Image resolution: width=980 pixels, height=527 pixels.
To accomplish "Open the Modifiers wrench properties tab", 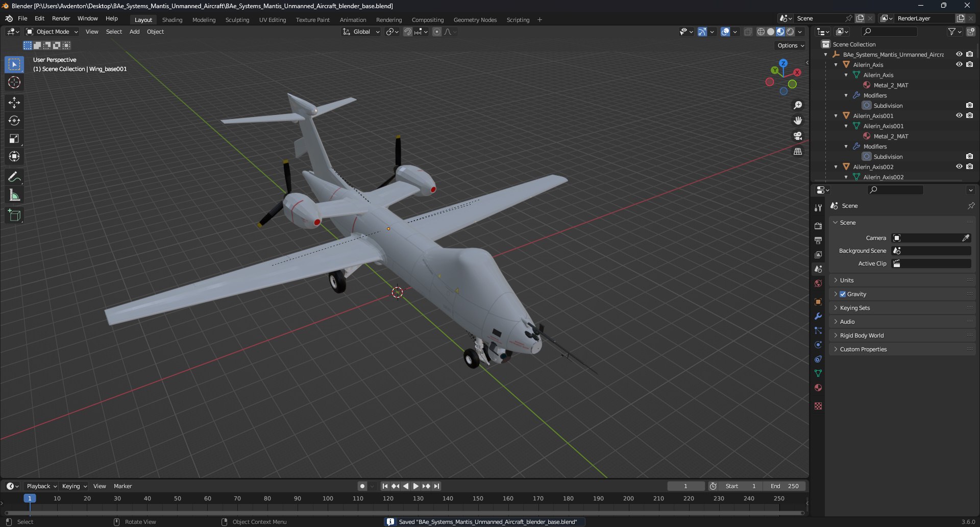I will coord(818,316).
